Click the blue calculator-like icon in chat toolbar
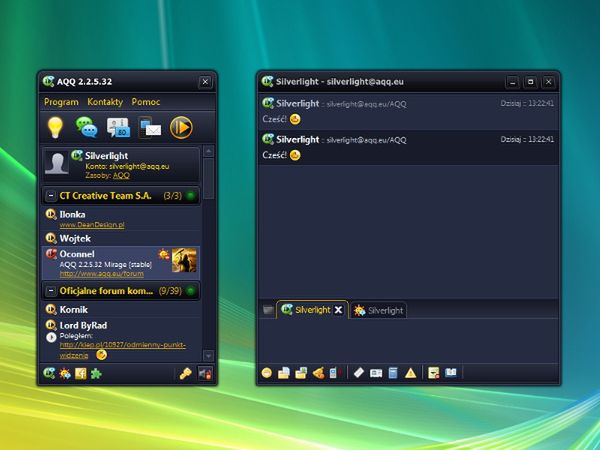The height and width of the screenshot is (450, 600). [x=393, y=373]
